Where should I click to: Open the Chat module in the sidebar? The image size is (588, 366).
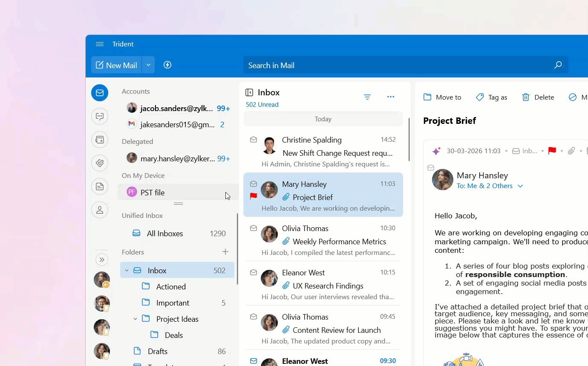pos(100,116)
